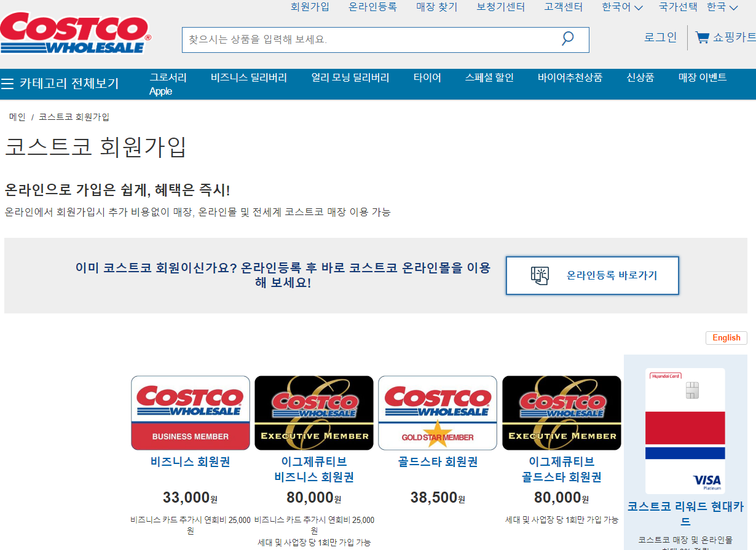
Task: Open the 쇼핑카트 cart link text
Action: 734,37
